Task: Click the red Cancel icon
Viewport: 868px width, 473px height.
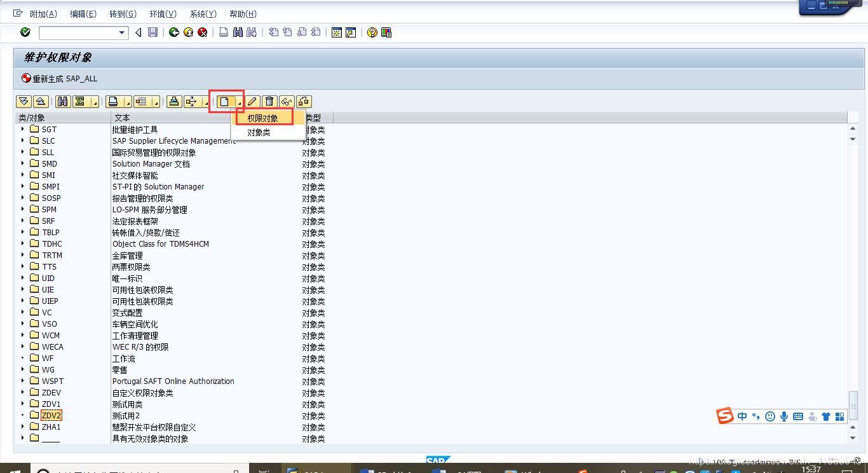Action: point(202,32)
